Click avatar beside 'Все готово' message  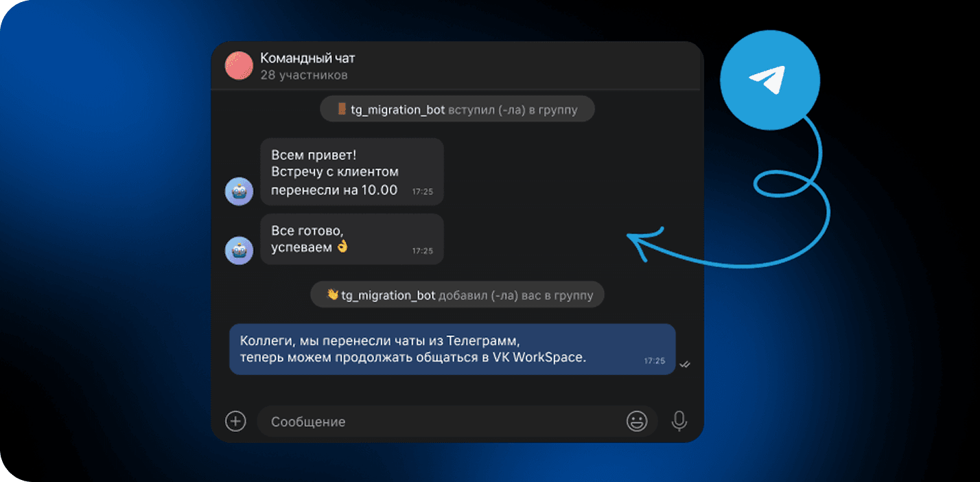[239, 250]
